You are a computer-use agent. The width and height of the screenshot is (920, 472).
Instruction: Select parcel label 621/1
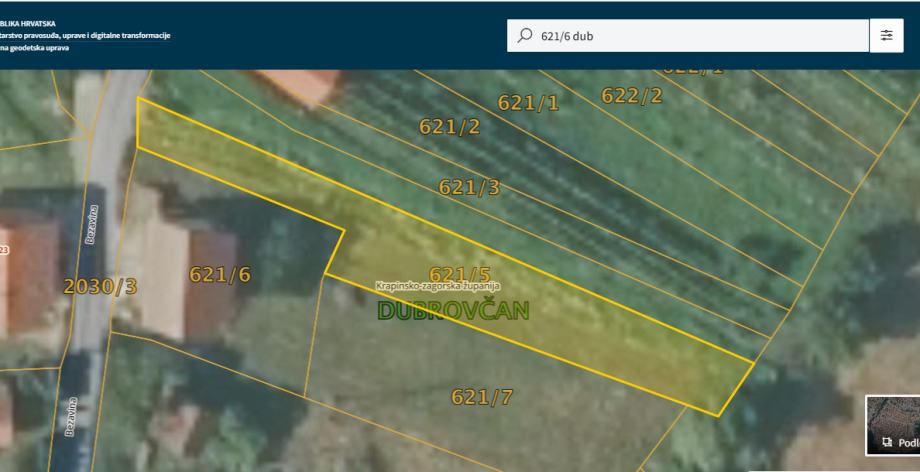pos(529,103)
